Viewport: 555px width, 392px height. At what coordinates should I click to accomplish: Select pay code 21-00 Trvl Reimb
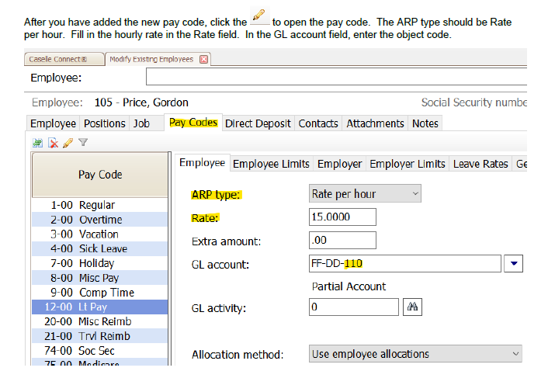[x=100, y=336]
